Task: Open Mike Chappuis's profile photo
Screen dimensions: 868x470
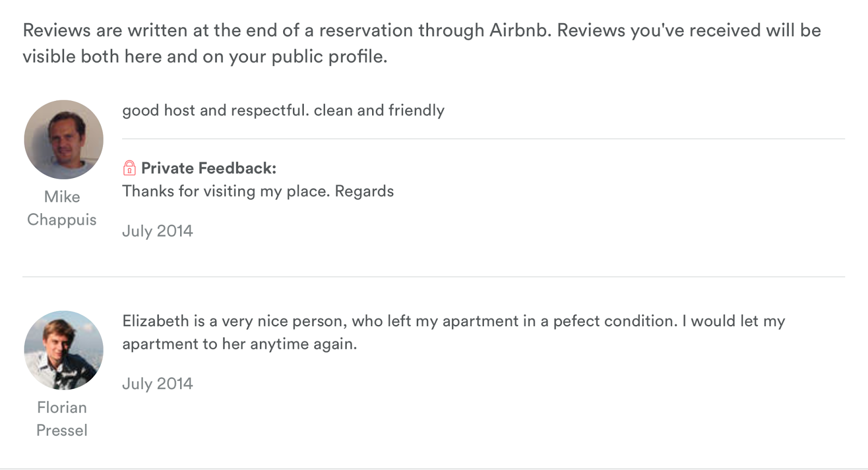Action: (x=63, y=139)
